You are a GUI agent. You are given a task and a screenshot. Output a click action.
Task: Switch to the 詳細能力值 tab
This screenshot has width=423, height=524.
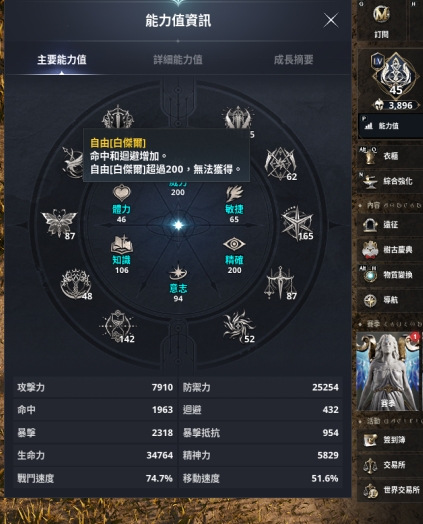coord(178,60)
